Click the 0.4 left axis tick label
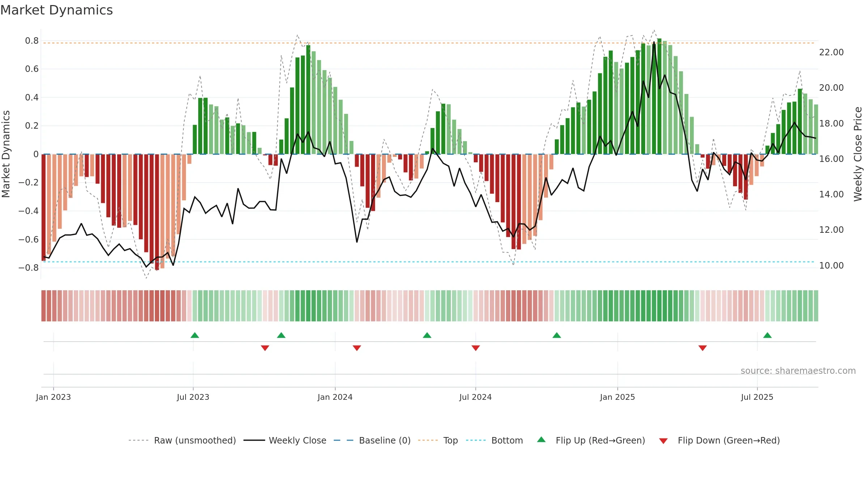The image size is (868, 488). 32,98
